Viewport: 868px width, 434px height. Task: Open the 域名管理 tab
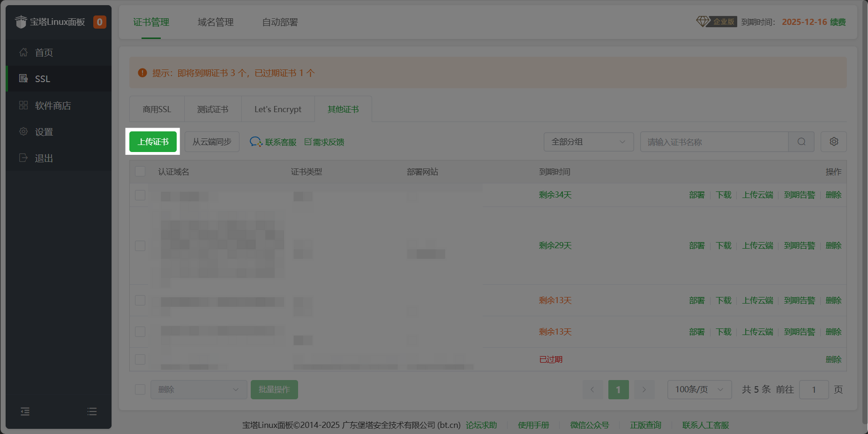[215, 22]
